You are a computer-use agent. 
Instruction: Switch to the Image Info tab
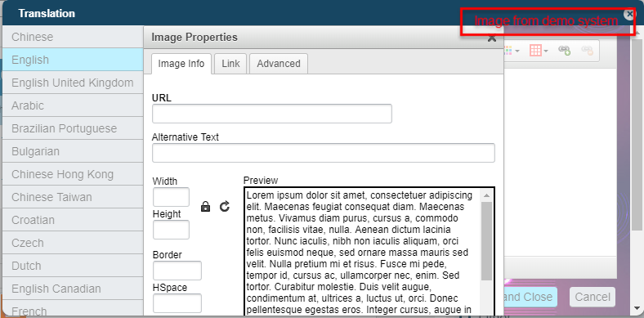pos(181,64)
